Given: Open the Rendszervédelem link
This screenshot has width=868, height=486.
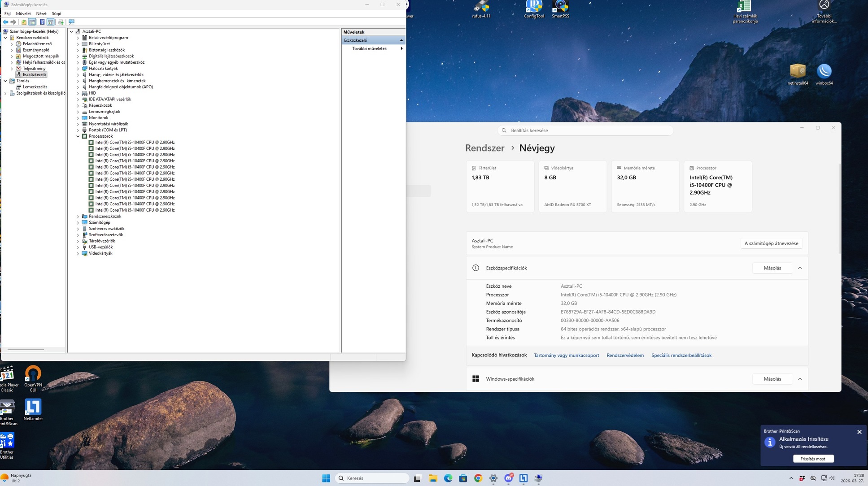Looking at the screenshot, I should pyautogui.click(x=625, y=356).
